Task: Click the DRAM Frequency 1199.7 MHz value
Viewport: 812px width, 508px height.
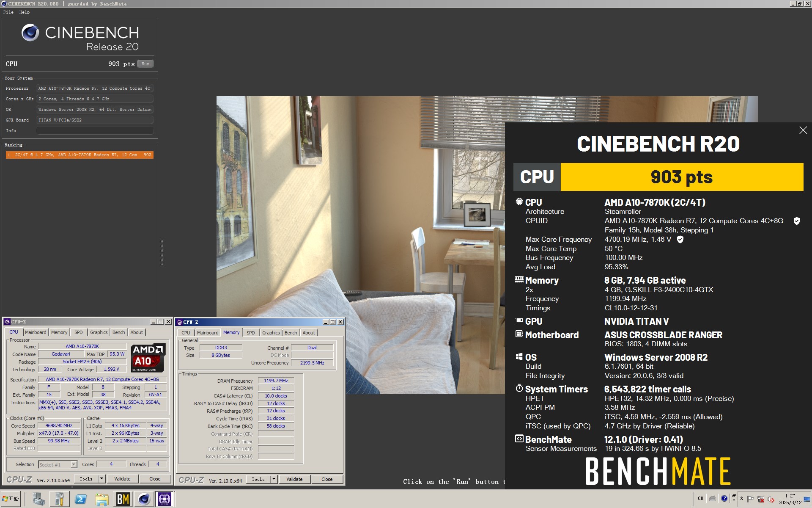Action: (276, 381)
